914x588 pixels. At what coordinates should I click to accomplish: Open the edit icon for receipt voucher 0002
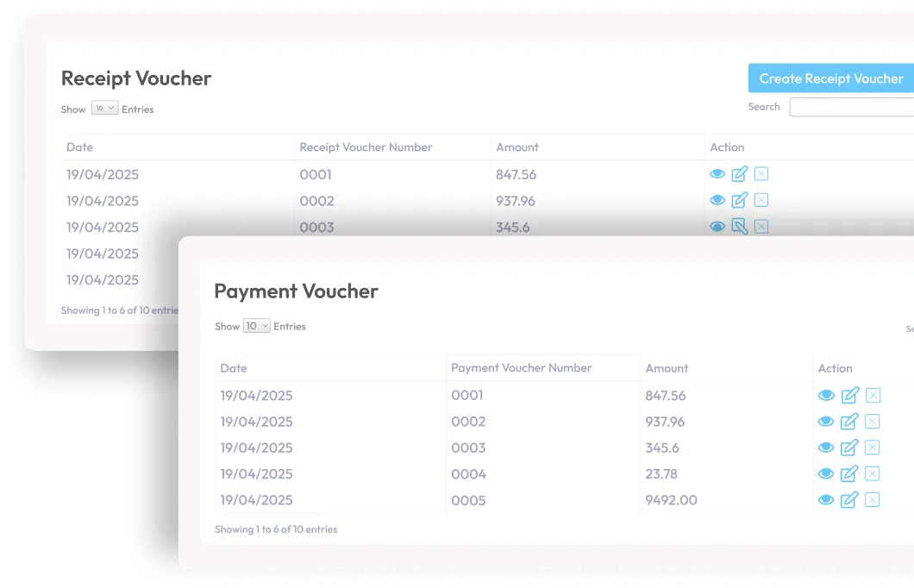tap(740, 200)
